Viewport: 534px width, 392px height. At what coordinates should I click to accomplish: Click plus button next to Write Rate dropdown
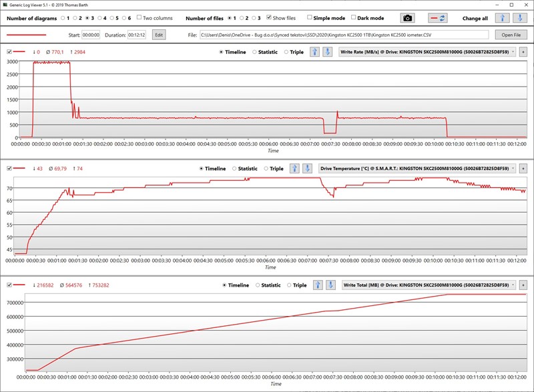pos(523,52)
